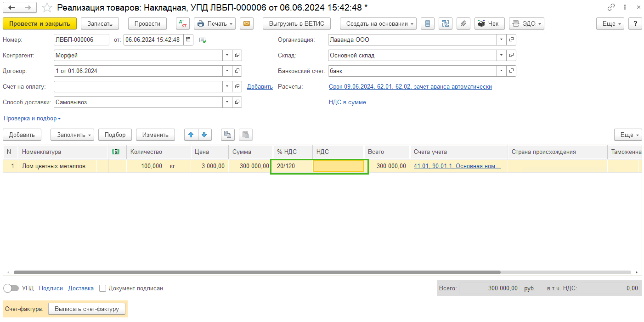This screenshot has height=322, width=644.
Task: Open the Доставка link
Action: tap(81, 288)
